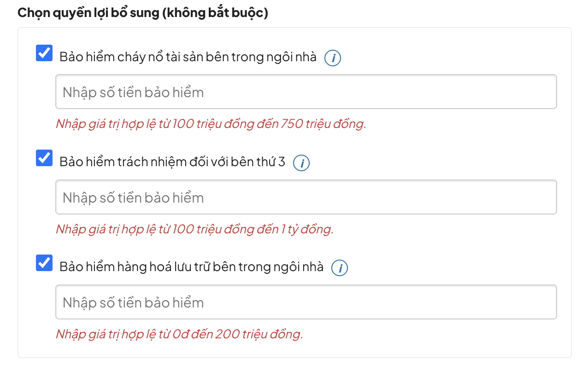Screen dimensions: 588x371
Task: Click the '100 triệu đồng đến 750 triệu đồng' error
Action: (x=211, y=124)
